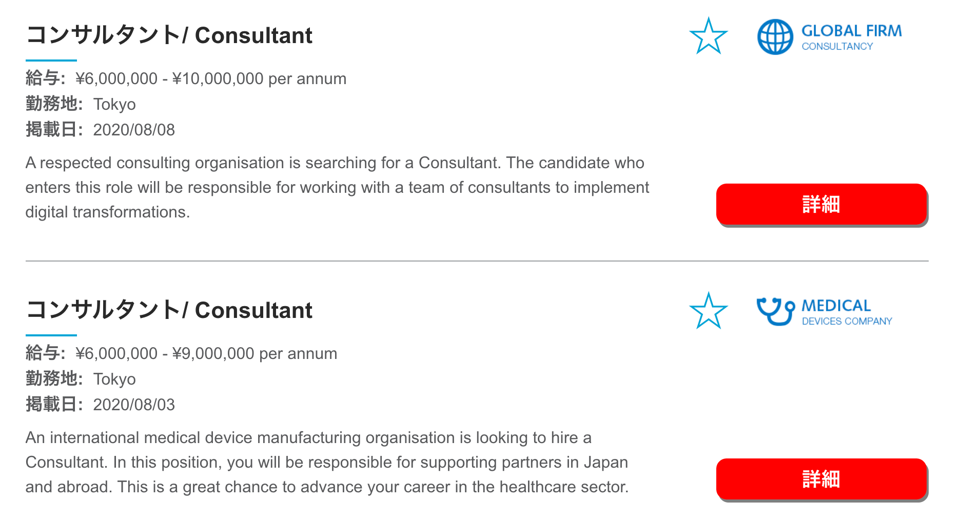Click the Medical Devices stethoscope icon
Viewport: 980px width, 521px height.
[776, 311]
